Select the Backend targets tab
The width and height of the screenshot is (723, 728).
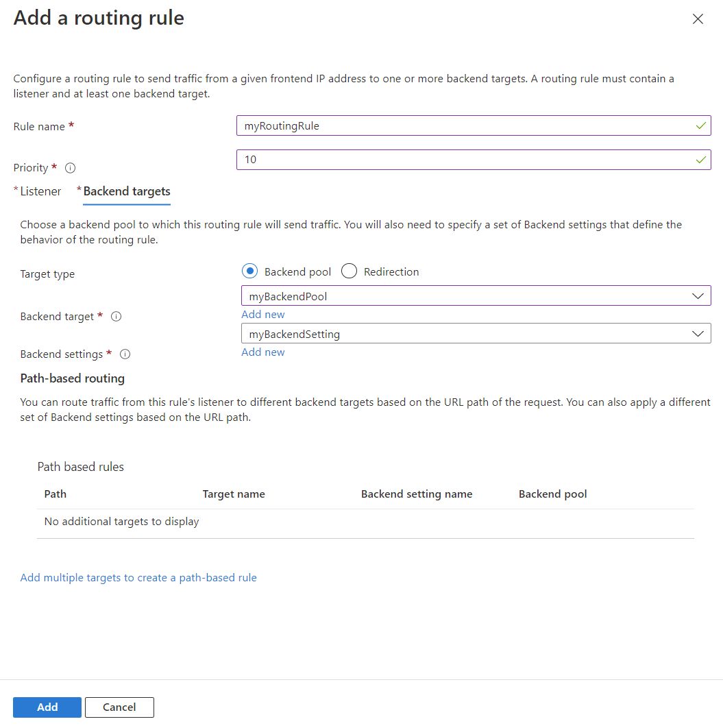tap(127, 191)
